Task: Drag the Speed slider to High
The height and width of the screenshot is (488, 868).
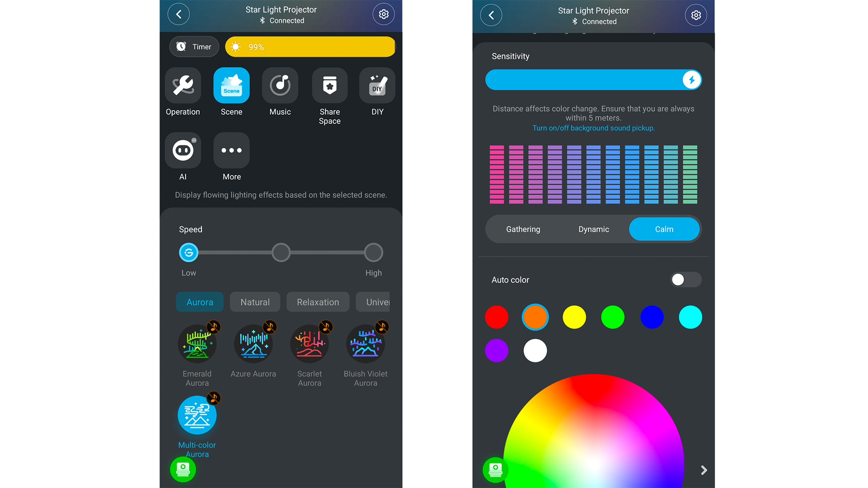Action: [373, 252]
